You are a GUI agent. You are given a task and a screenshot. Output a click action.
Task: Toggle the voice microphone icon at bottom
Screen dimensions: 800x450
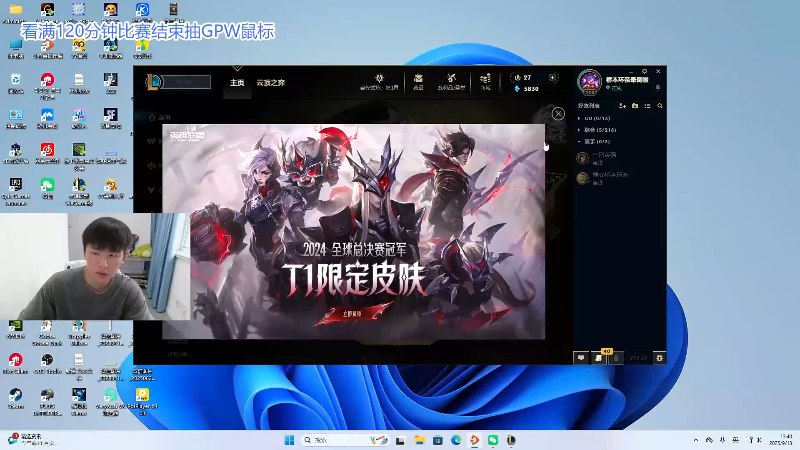pyautogui.click(x=616, y=358)
